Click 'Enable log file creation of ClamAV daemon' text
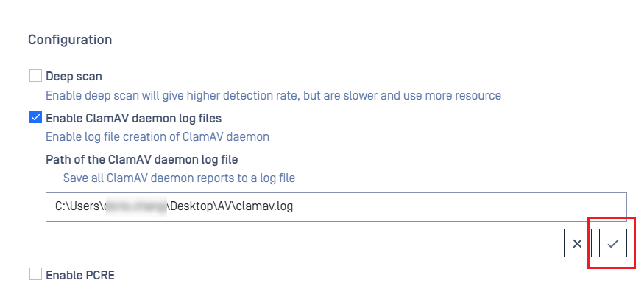The image size is (644, 286). tap(158, 136)
